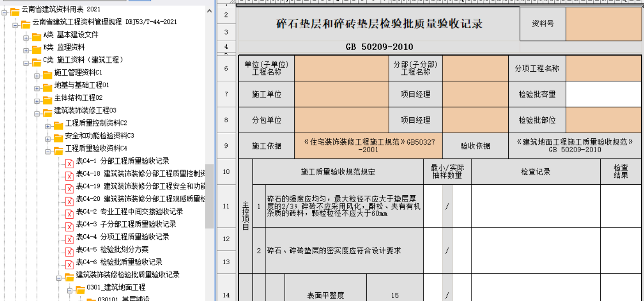The image size is (644, 301).
Task: Expand the B类 监理资料 folder
Action: coord(26,50)
